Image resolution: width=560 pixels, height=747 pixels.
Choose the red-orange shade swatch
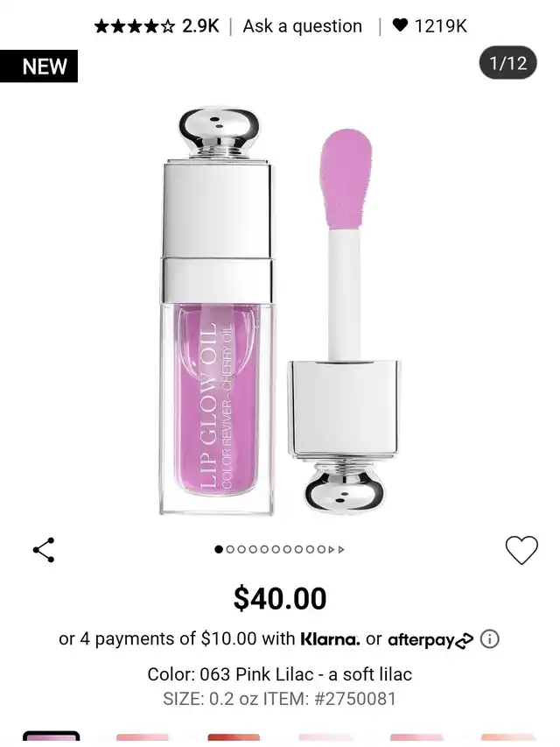point(234,739)
